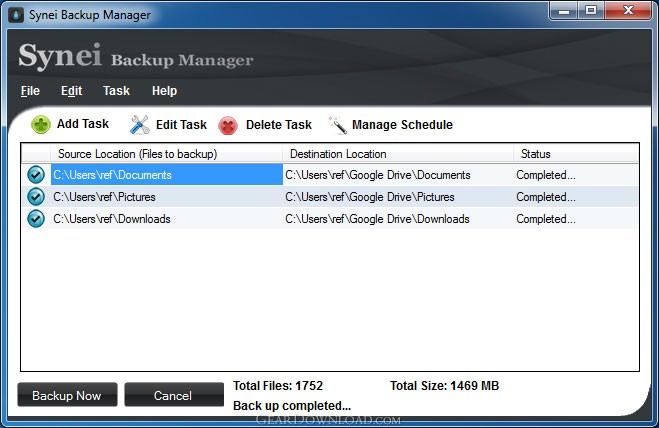Screen dimensions: 659x428
Task: Click the Cancel button
Action: click(x=174, y=395)
